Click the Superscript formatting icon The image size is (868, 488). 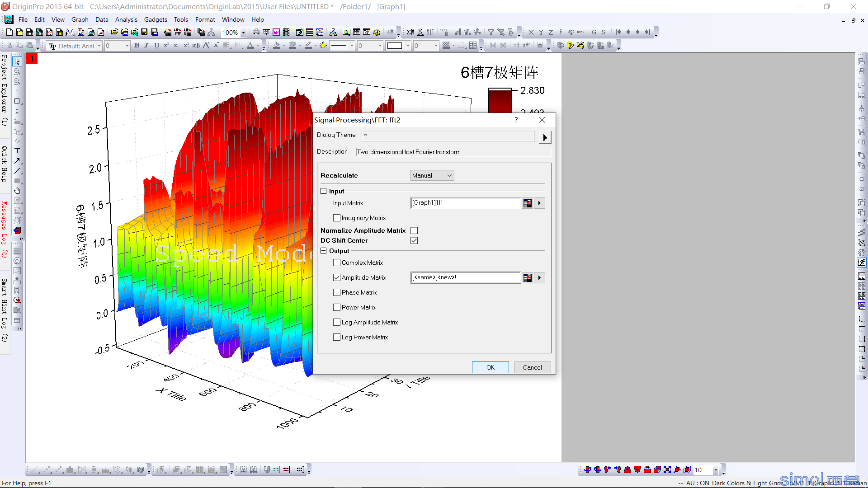tap(166, 46)
